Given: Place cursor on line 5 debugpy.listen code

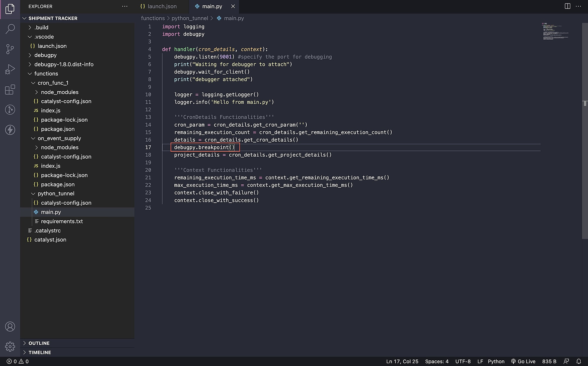Looking at the screenshot, I should click(x=204, y=57).
